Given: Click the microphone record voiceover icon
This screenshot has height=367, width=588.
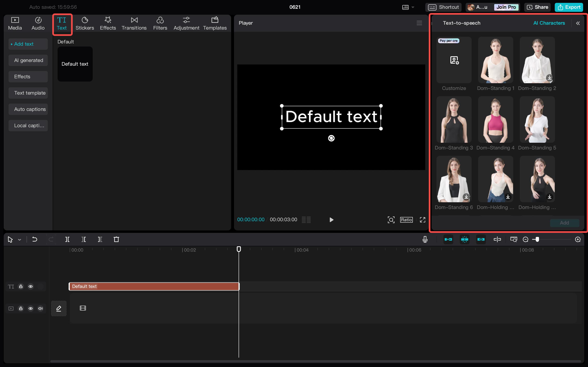Looking at the screenshot, I should point(425,239).
